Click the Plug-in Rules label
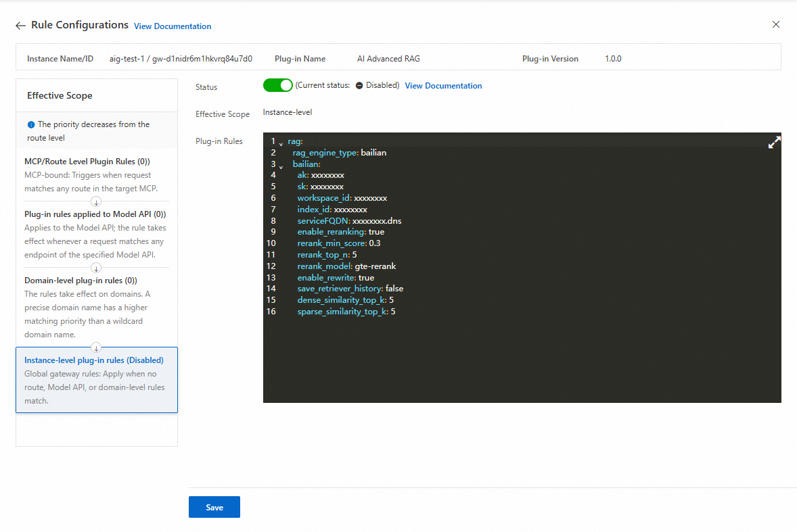The width and height of the screenshot is (797, 532). [x=219, y=141]
